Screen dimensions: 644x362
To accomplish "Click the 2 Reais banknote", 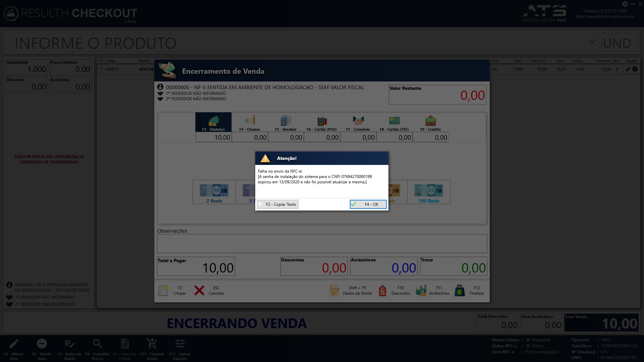I will point(214,192).
